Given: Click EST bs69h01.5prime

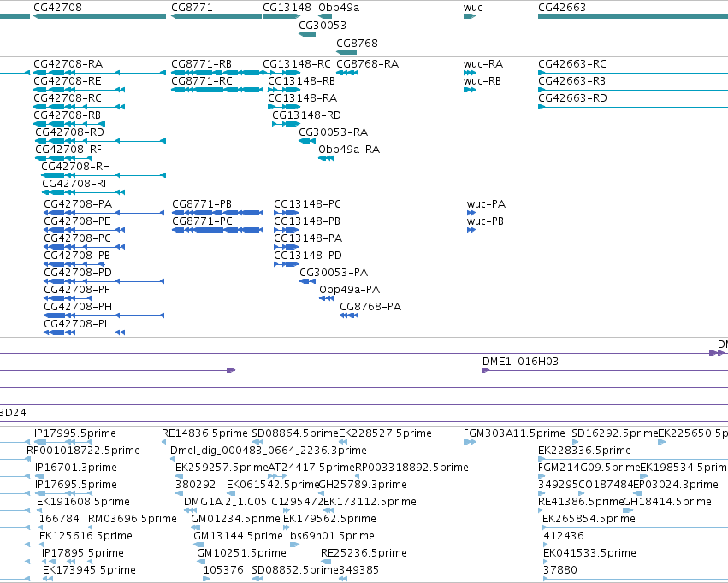Looking at the screenshot, I should [333, 536].
